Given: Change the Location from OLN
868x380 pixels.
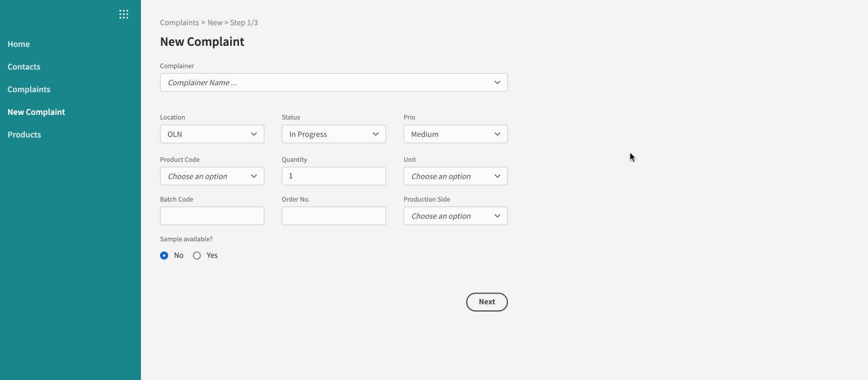Looking at the screenshot, I should pos(212,134).
